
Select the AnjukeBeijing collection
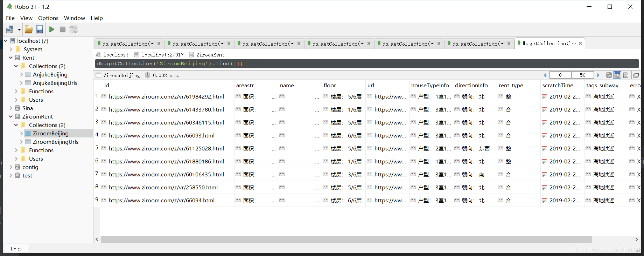click(x=50, y=74)
